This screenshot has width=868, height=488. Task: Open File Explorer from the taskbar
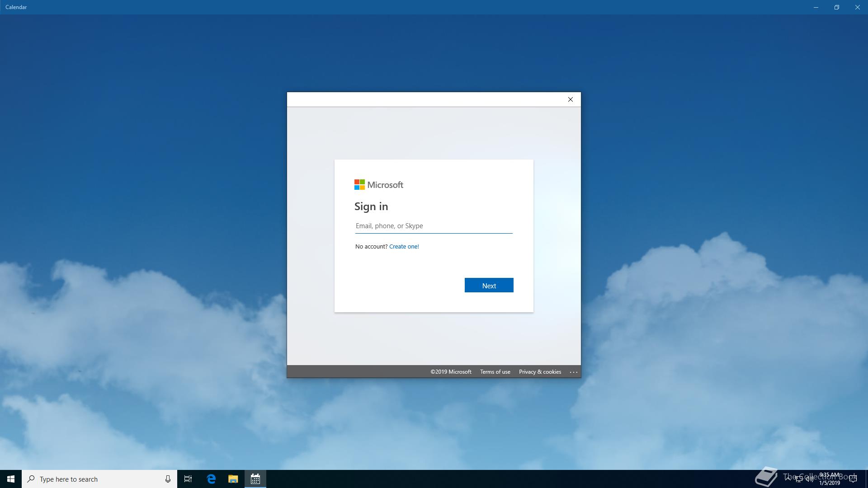click(x=233, y=479)
